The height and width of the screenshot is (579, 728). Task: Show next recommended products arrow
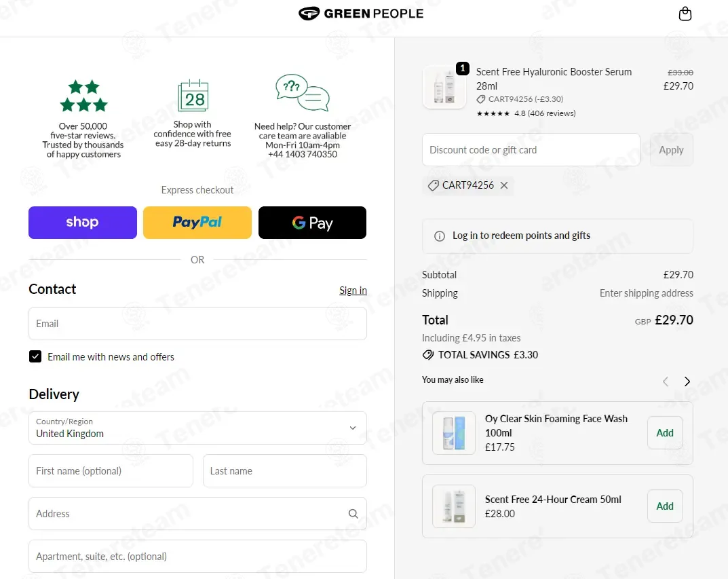(687, 381)
